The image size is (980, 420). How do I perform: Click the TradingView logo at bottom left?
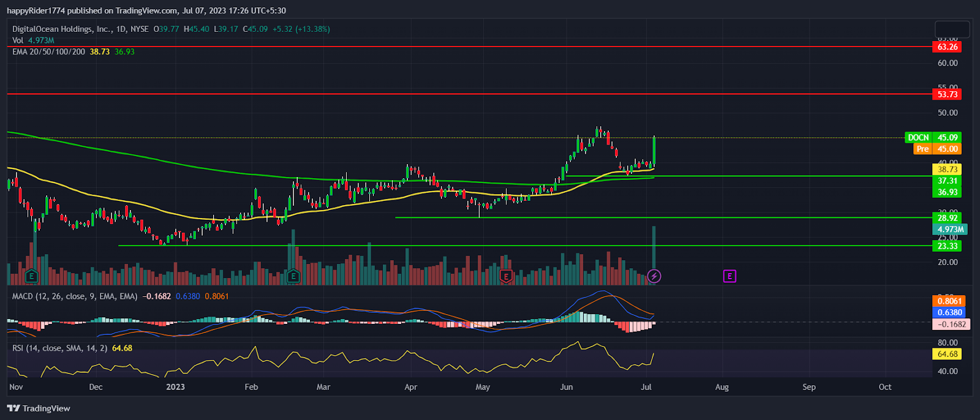click(39, 408)
